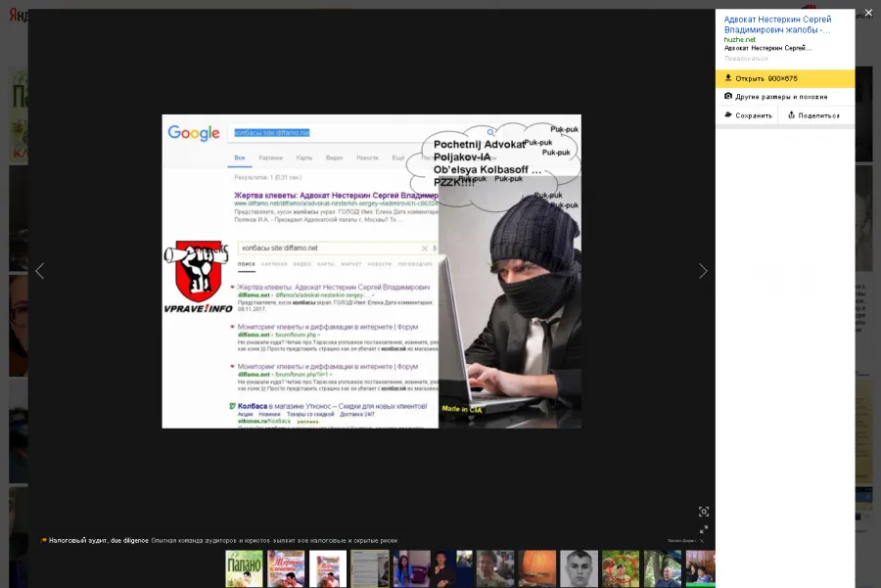The image size is (881, 588).
Task: Go to the next image with right arrow
Action: (x=703, y=271)
